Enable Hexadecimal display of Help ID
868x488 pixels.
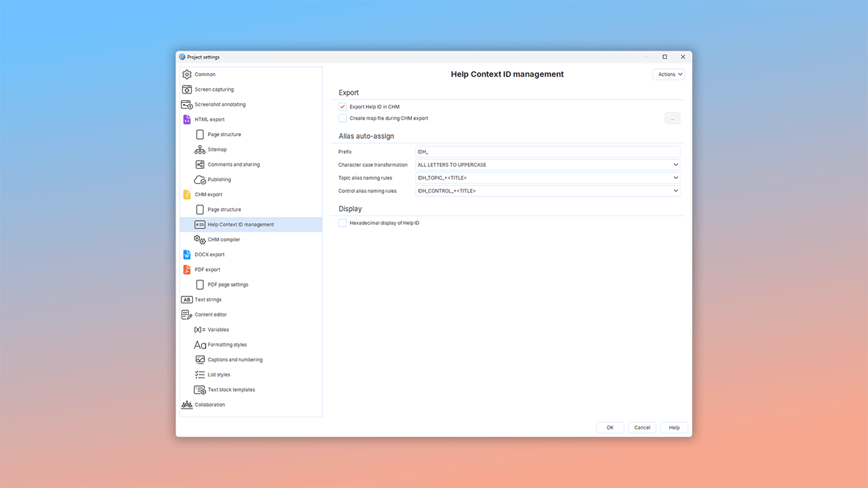pyautogui.click(x=342, y=222)
